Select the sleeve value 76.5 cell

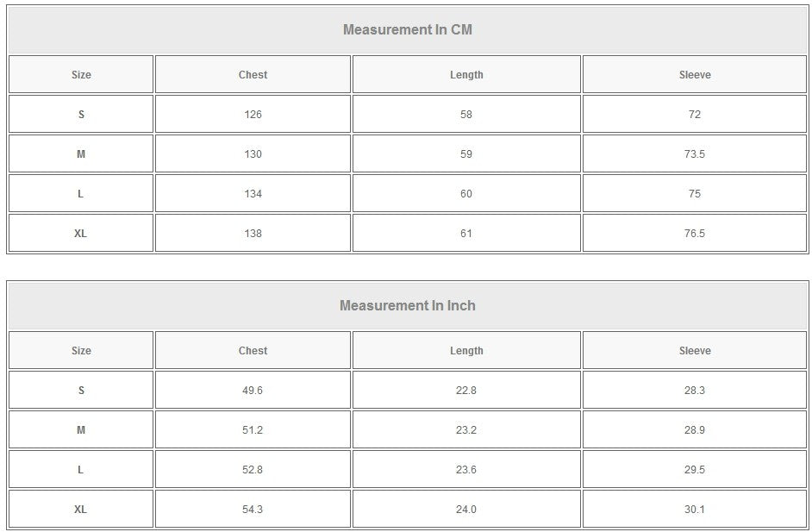click(x=695, y=234)
